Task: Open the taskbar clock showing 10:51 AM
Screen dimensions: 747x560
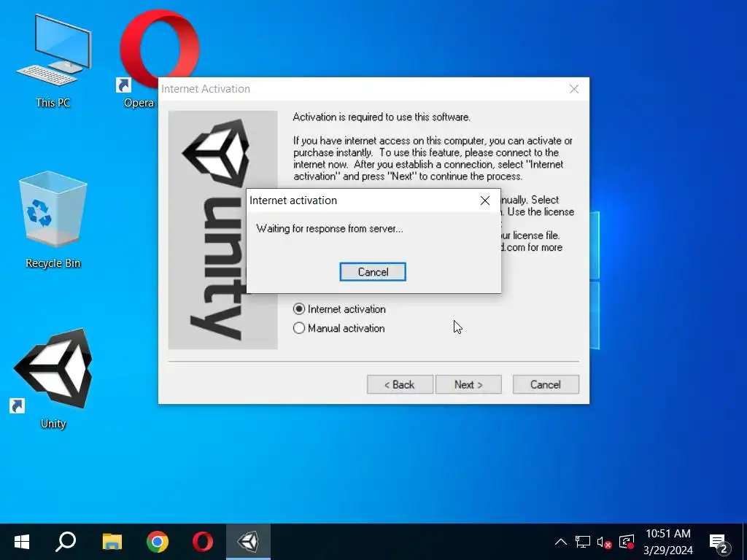Action: [668, 542]
